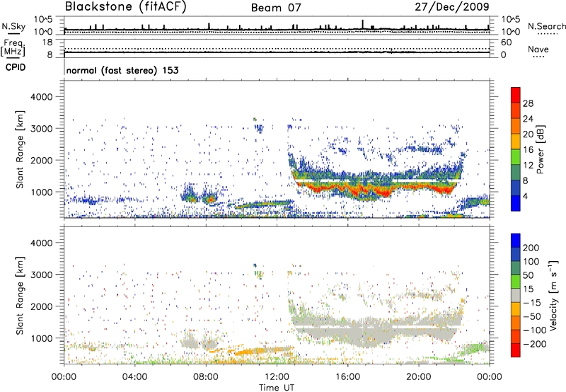Click the 'Nave' legend label

pyautogui.click(x=538, y=50)
